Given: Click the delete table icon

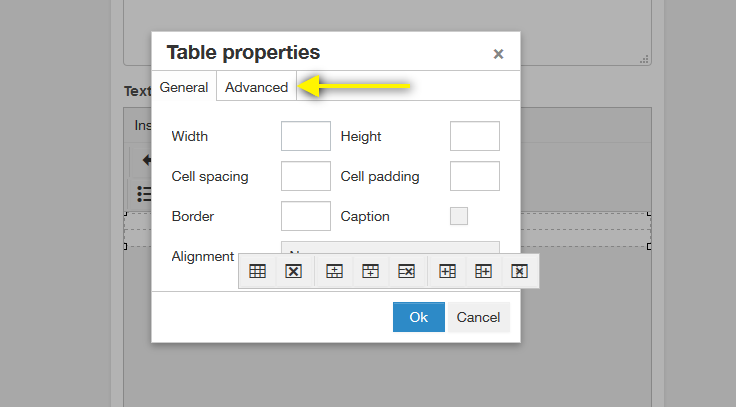Looking at the screenshot, I should (x=293, y=271).
